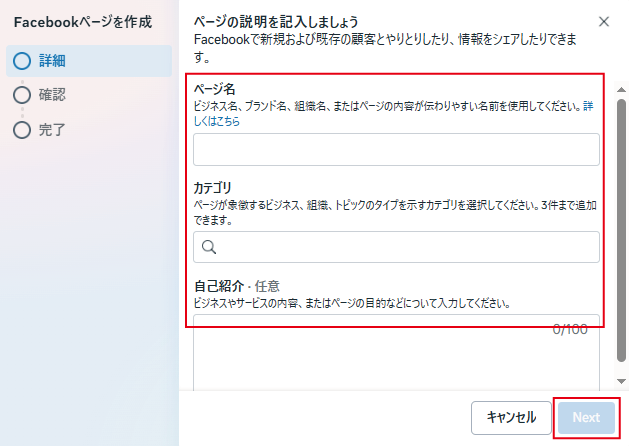
Task: Click the magnifier icon in category field
Action: click(x=209, y=247)
